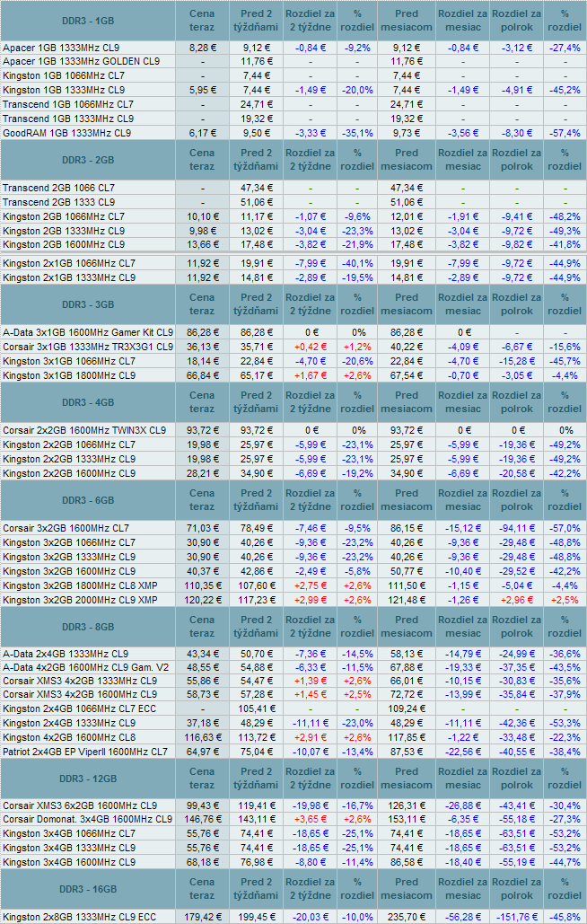This screenshot has height=924, width=587.
Task: Click the 13,66 € Kingston 2GB 1600MHz price
Action: (203, 244)
